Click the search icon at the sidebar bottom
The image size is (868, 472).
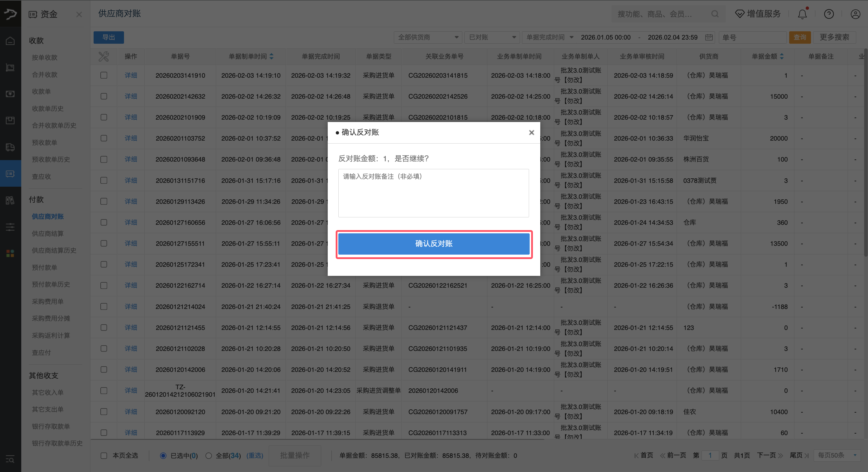[10, 460]
